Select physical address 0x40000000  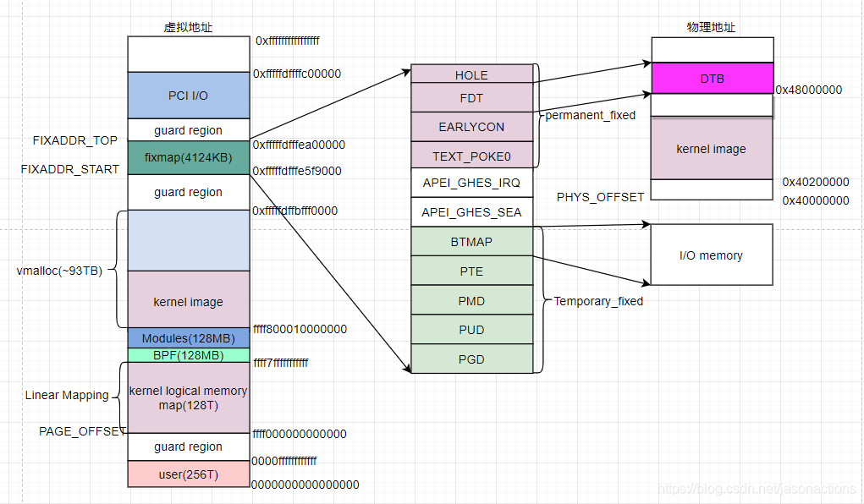tap(816, 200)
